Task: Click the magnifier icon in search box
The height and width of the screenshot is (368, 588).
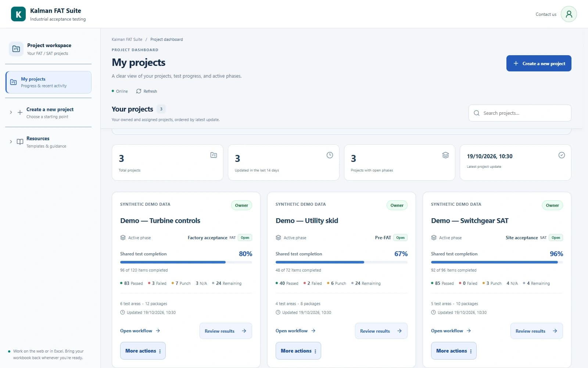Action: click(477, 113)
